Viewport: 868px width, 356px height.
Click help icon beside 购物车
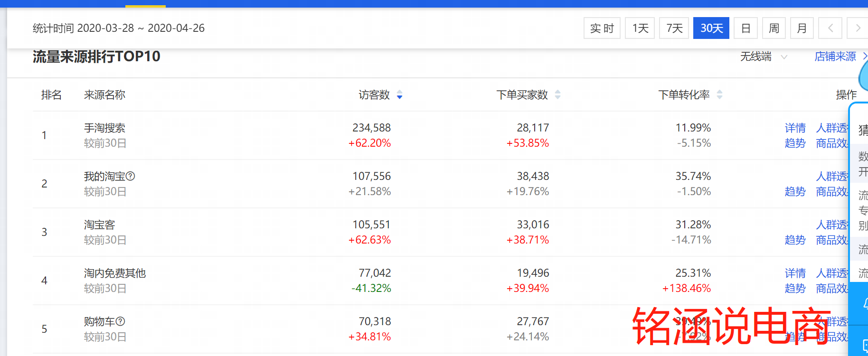[120, 321]
